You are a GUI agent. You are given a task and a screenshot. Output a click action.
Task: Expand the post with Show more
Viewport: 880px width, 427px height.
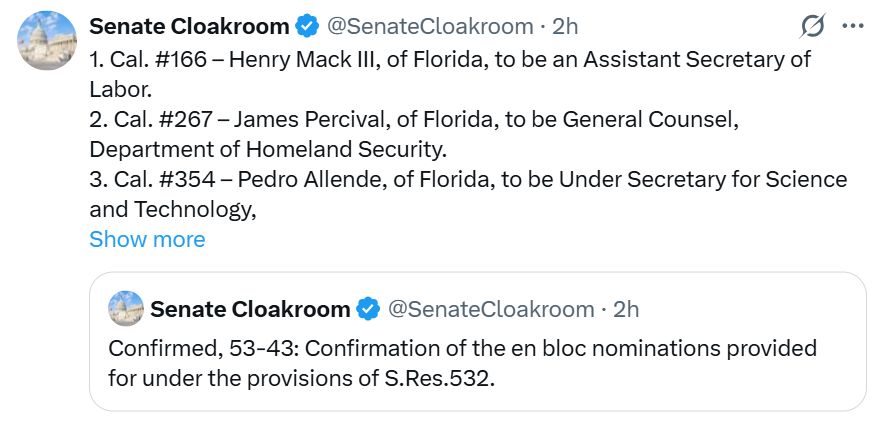[147, 239]
